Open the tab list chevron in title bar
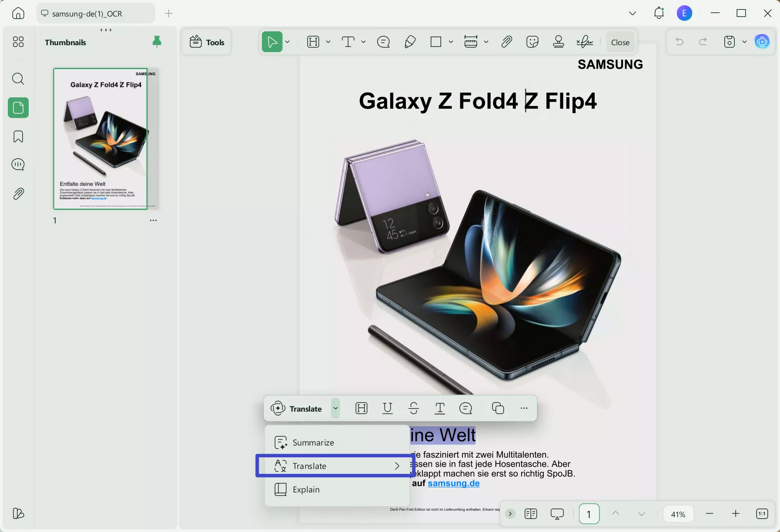This screenshot has width=780, height=532. [633, 13]
